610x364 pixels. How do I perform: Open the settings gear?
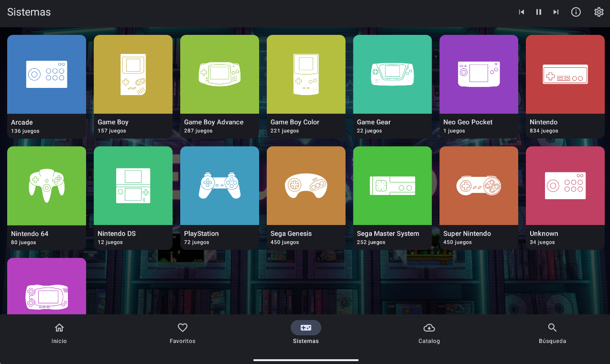(599, 12)
